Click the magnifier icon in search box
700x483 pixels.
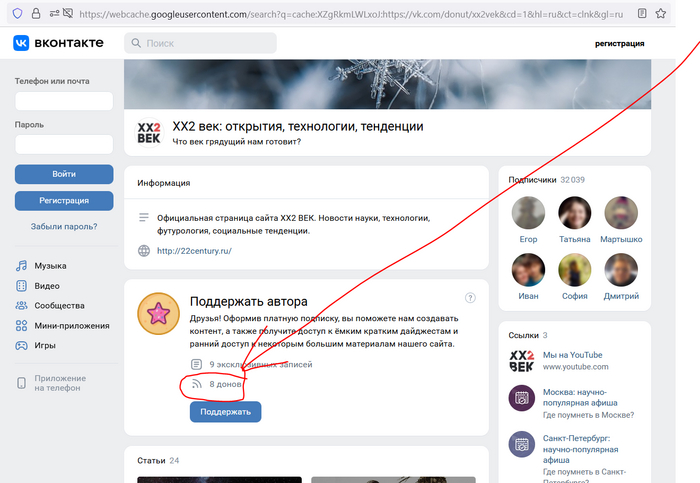coord(136,43)
